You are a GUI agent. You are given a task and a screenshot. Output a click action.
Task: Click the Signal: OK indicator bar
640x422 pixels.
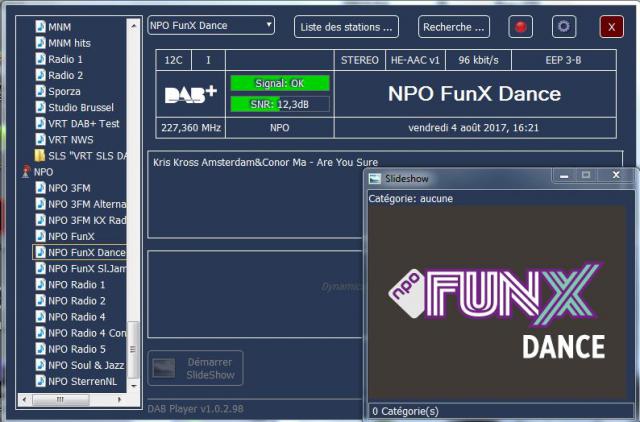(280, 83)
